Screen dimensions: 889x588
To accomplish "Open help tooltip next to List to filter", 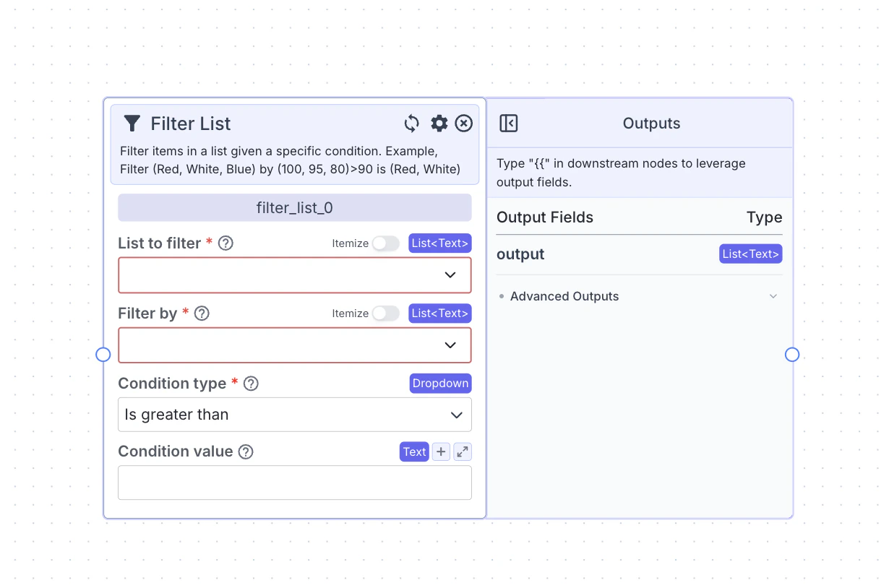I will coord(225,243).
